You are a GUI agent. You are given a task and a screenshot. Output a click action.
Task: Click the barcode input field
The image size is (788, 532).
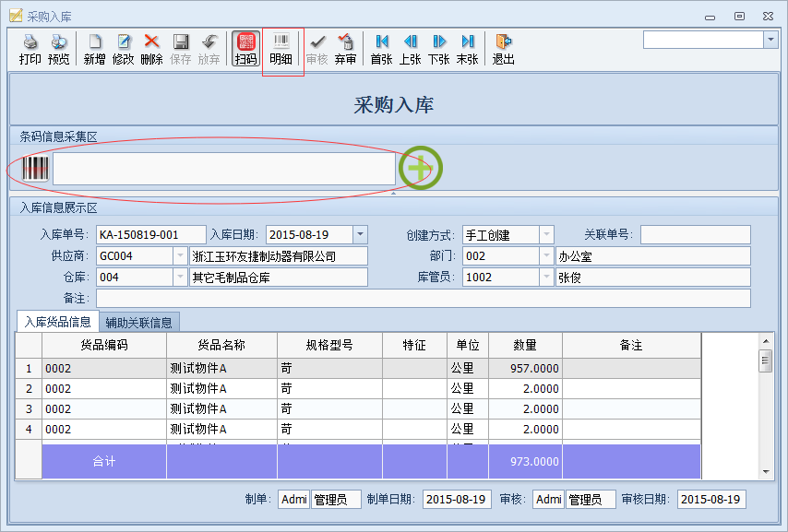coord(224,169)
